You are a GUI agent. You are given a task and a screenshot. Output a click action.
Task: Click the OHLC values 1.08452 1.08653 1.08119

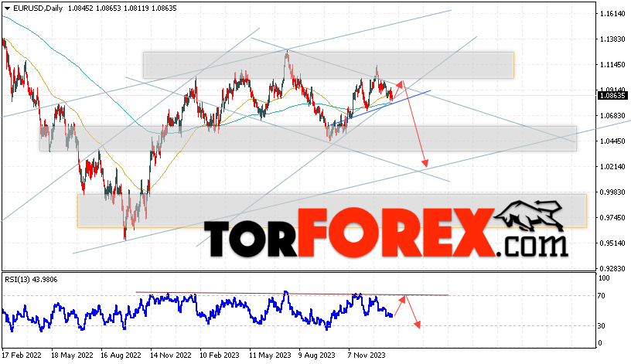click(x=108, y=9)
